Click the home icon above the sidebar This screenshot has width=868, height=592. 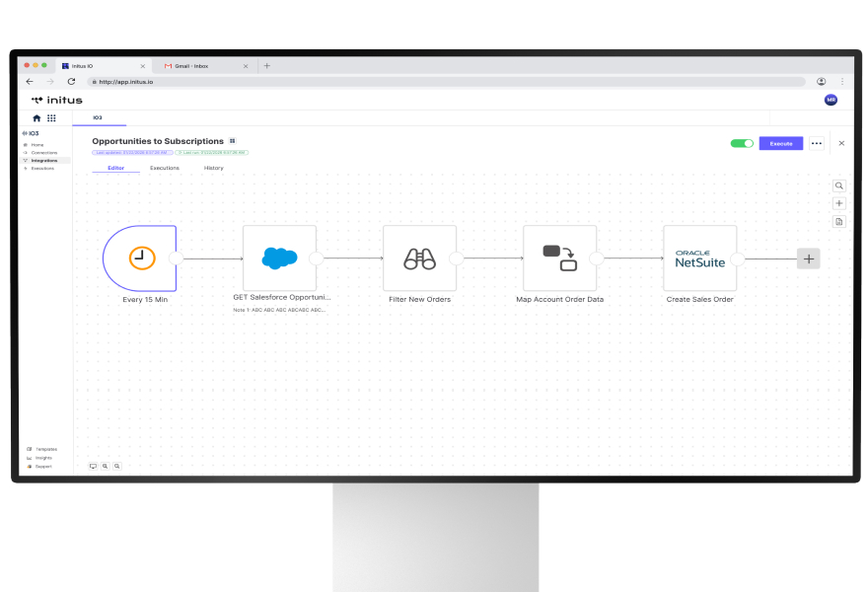[36, 118]
